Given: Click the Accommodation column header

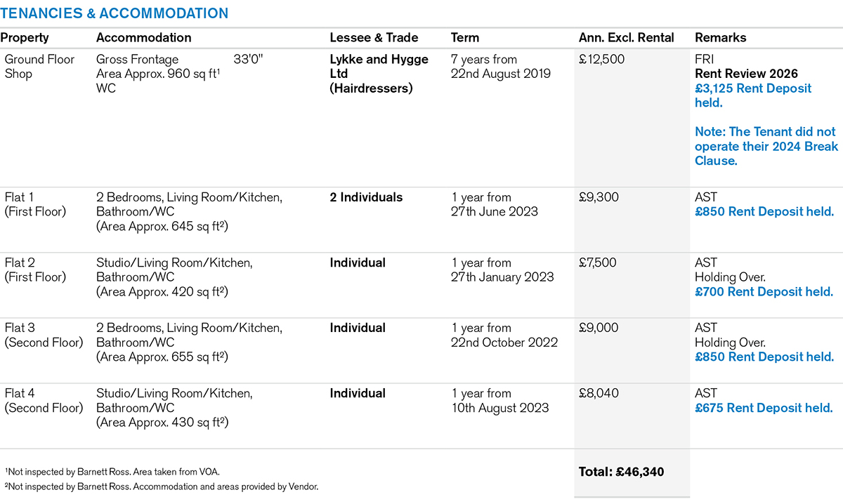Looking at the screenshot, I should [143, 38].
